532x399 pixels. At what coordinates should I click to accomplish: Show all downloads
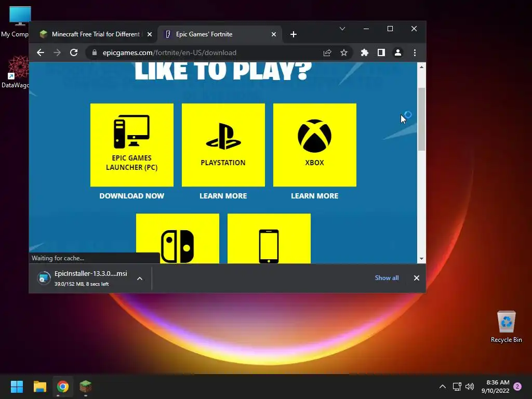(x=387, y=278)
